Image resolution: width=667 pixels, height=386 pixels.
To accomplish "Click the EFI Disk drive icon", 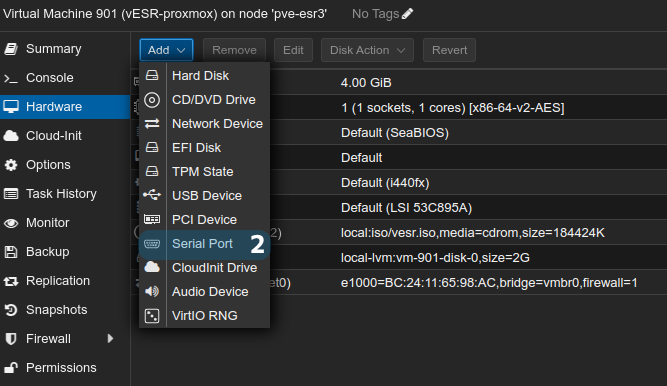I will pyautogui.click(x=152, y=147).
